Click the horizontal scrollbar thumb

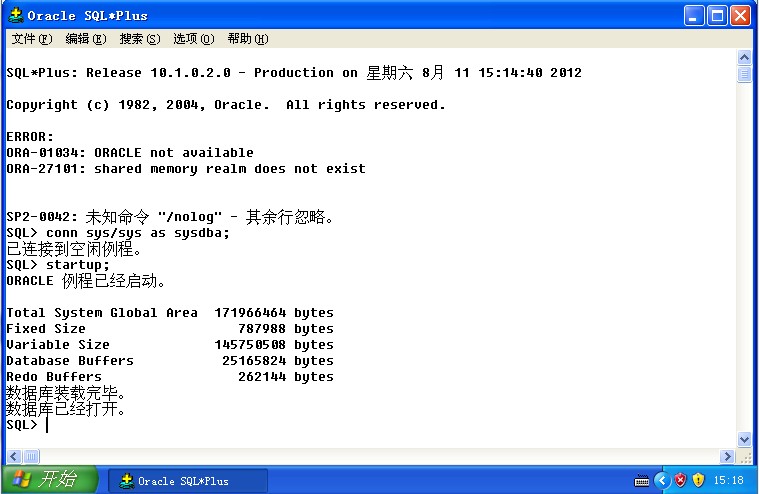[x=31, y=456]
